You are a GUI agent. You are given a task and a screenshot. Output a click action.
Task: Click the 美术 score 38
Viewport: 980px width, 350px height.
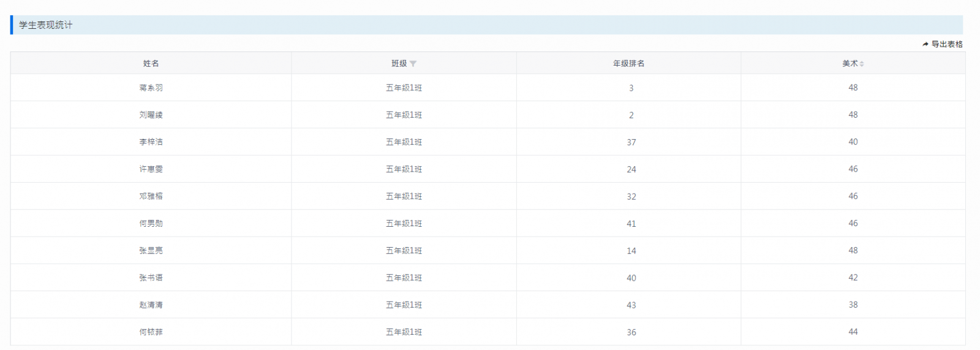point(853,305)
